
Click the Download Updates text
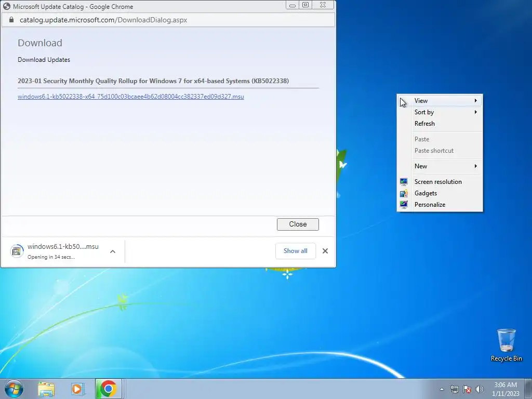44,60
